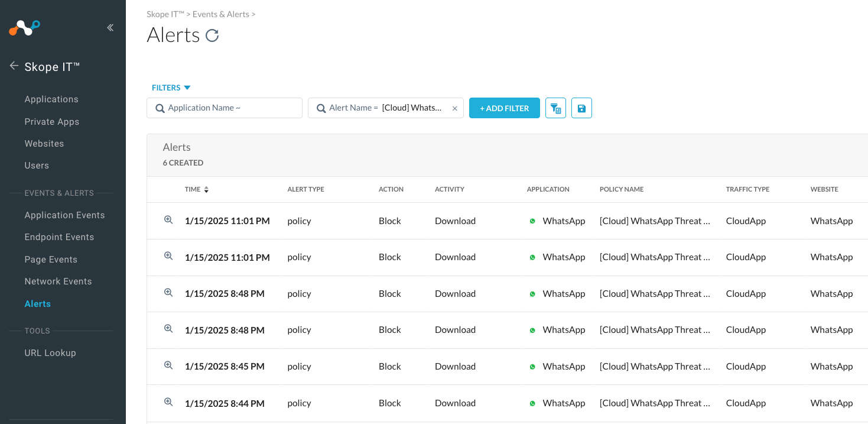Go to Websites in the sidebar

tap(44, 144)
